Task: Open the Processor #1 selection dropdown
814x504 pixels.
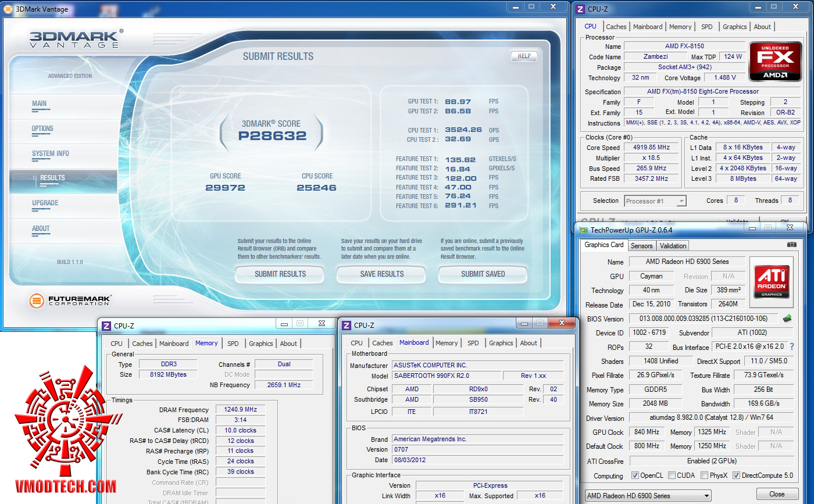Action: (x=655, y=201)
